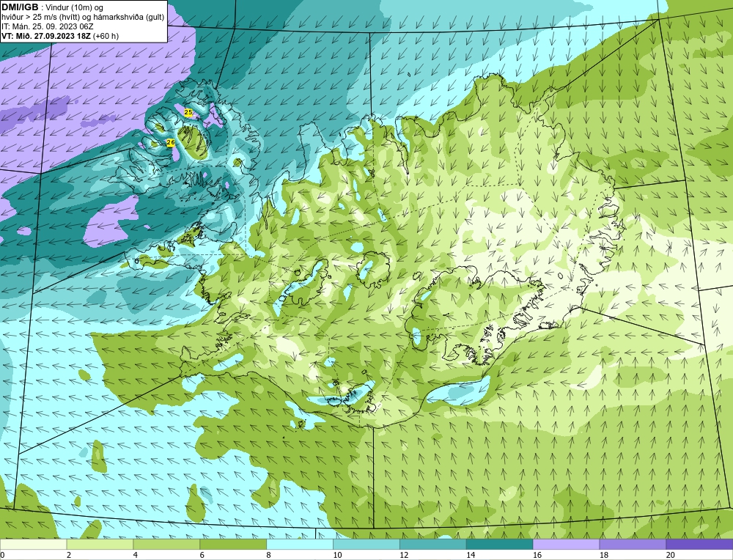
Task: Select the olive green 6–8 m/s swatch
Action: click(233, 544)
